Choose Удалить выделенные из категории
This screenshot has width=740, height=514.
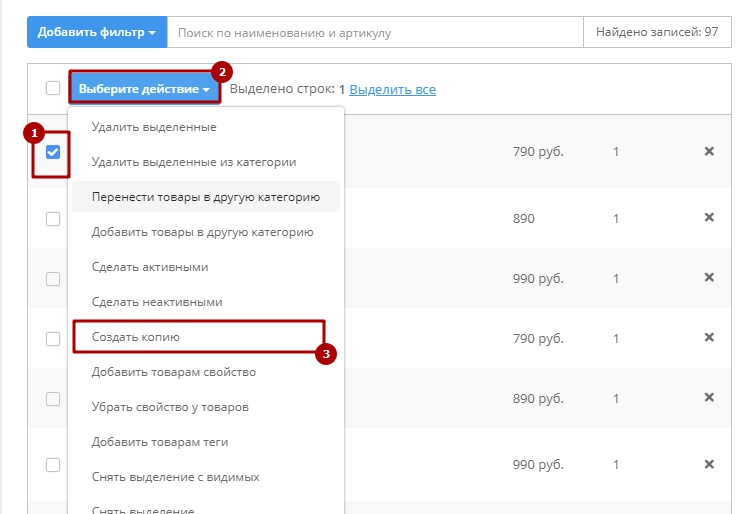pyautogui.click(x=206, y=162)
